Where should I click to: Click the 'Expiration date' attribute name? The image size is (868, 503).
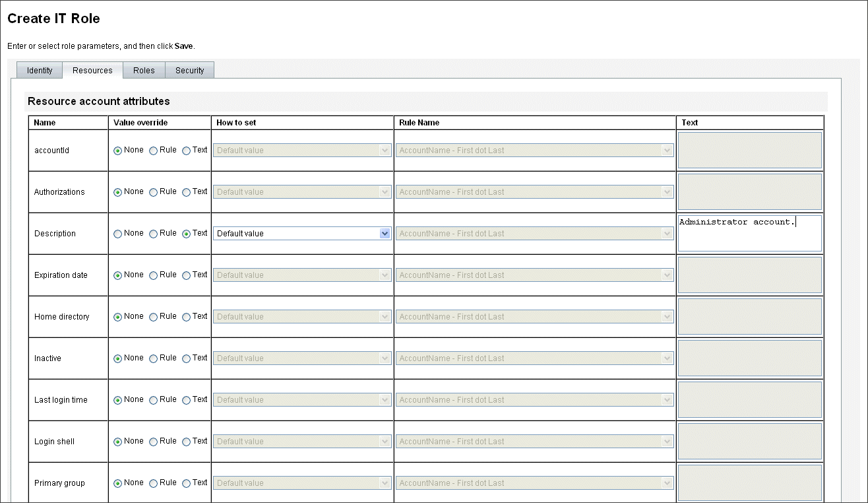click(61, 275)
